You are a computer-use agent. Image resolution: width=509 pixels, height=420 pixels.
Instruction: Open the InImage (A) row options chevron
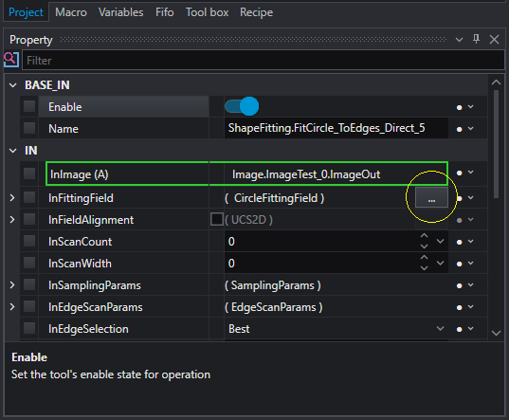471,172
